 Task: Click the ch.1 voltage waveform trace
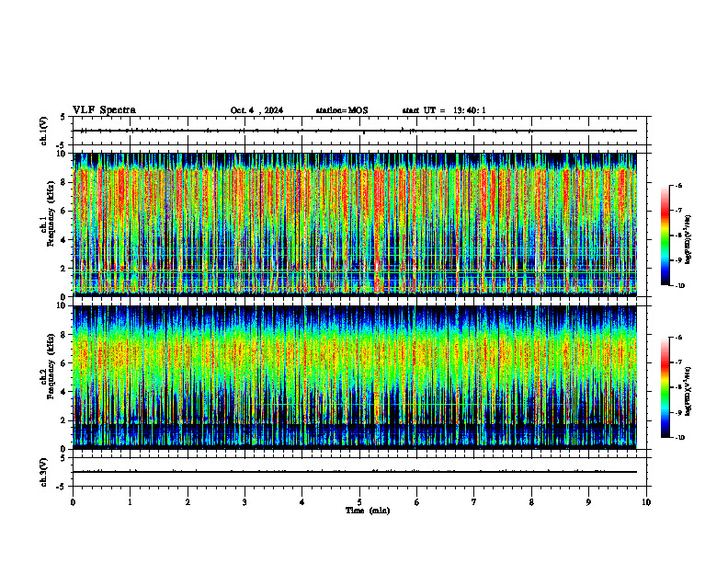coord(355,131)
